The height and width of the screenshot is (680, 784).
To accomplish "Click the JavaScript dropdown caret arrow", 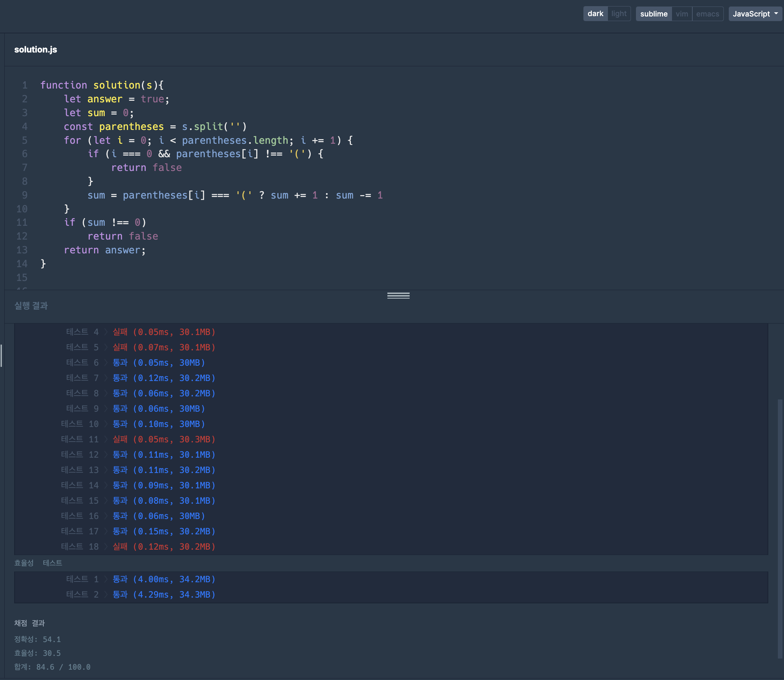I will pos(776,13).
